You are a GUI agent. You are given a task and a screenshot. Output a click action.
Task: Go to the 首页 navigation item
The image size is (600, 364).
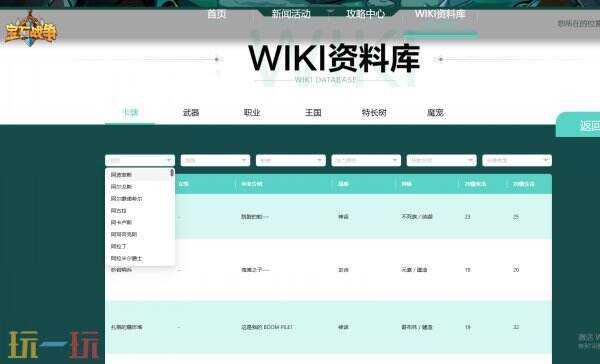(x=217, y=14)
